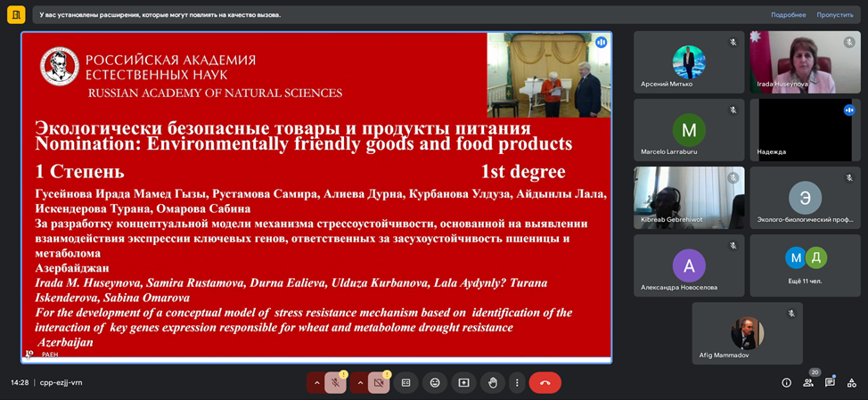Viewport: 868px width, 400px height.
Task: Click muted mic icon on Александра Новоселова tile
Action: pos(733,246)
